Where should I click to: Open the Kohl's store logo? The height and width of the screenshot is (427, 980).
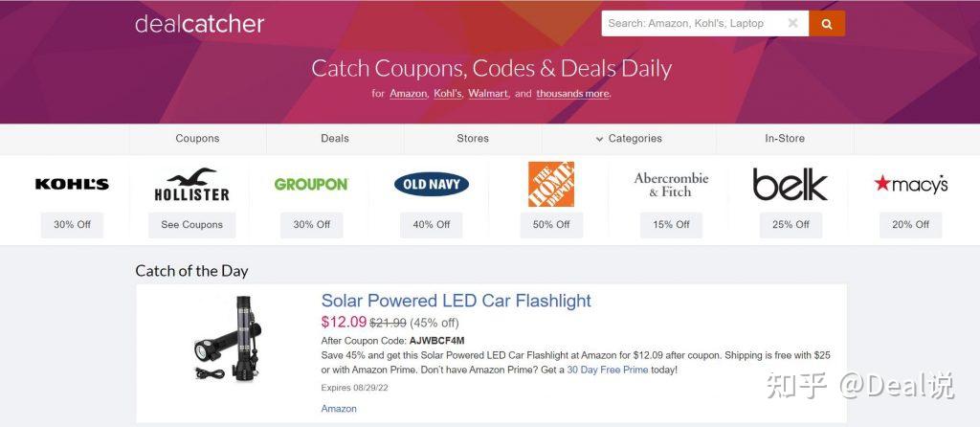coord(72,184)
